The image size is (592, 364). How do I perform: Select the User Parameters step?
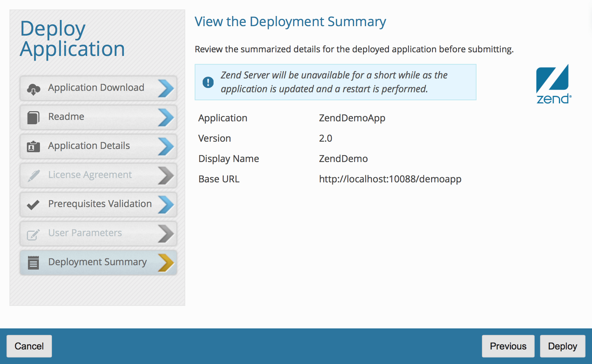[x=98, y=234]
